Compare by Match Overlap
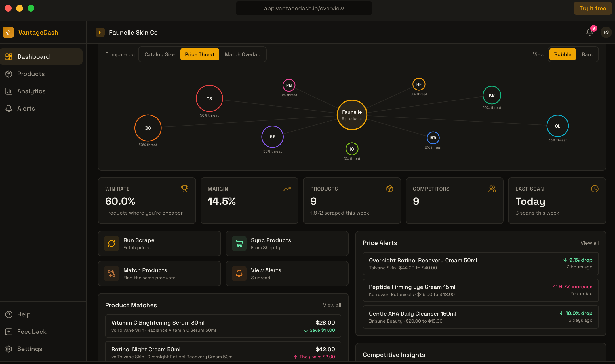 coord(243,54)
